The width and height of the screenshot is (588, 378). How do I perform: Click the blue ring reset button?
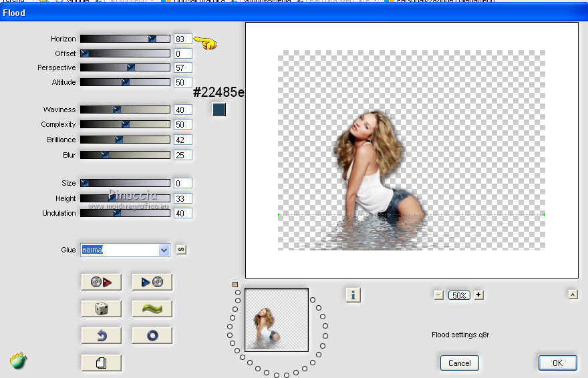pyautogui.click(x=152, y=335)
